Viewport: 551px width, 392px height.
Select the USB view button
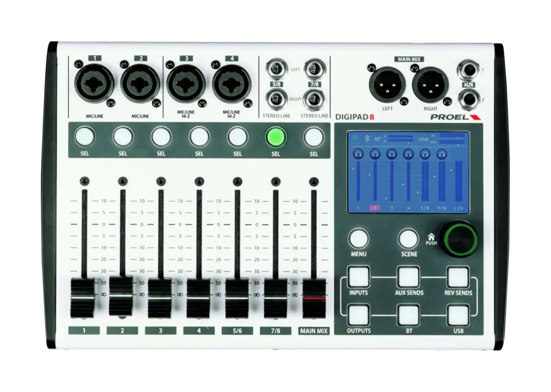(458, 315)
